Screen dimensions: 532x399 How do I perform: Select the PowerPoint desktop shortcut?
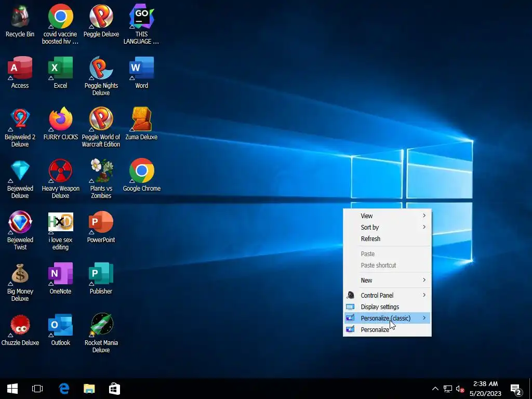[x=101, y=228]
